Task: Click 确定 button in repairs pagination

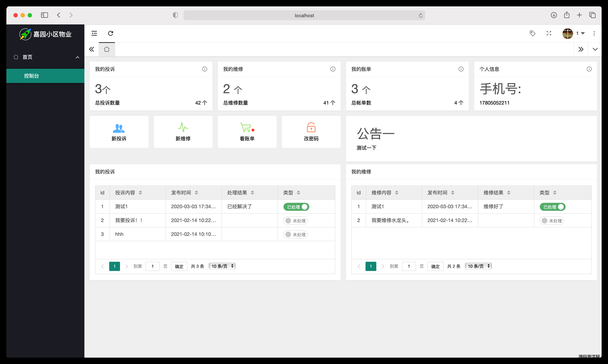Action: point(436,266)
